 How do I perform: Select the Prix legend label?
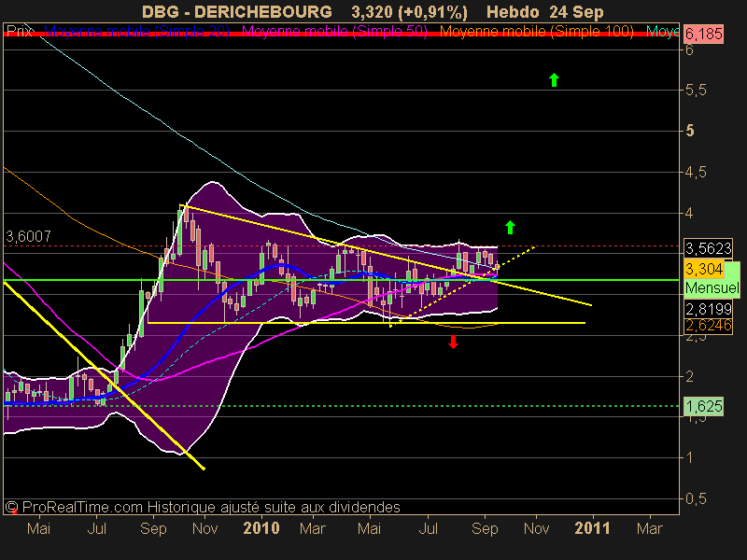click(x=19, y=32)
